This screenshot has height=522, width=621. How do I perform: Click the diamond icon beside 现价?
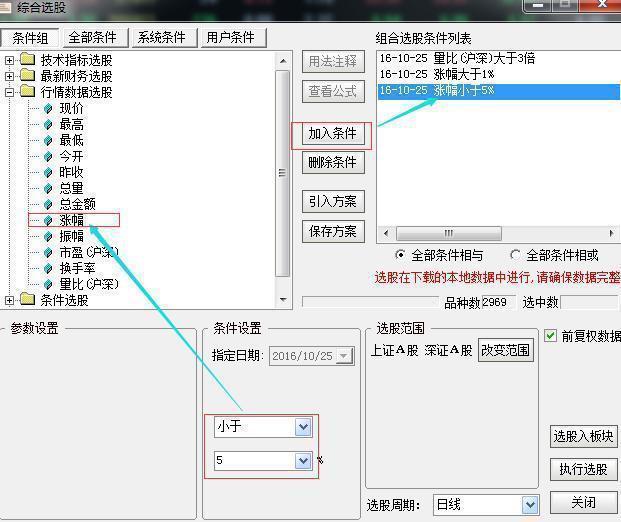[x=47, y=108]
